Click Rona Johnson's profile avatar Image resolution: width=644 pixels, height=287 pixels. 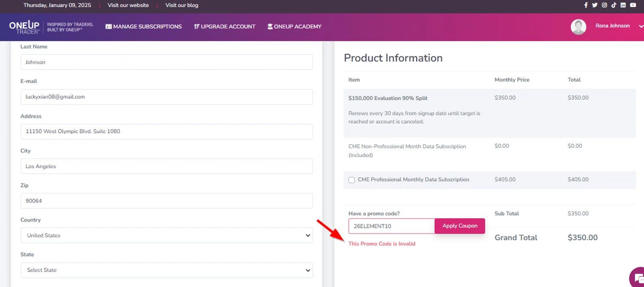(x=578, y=27)
